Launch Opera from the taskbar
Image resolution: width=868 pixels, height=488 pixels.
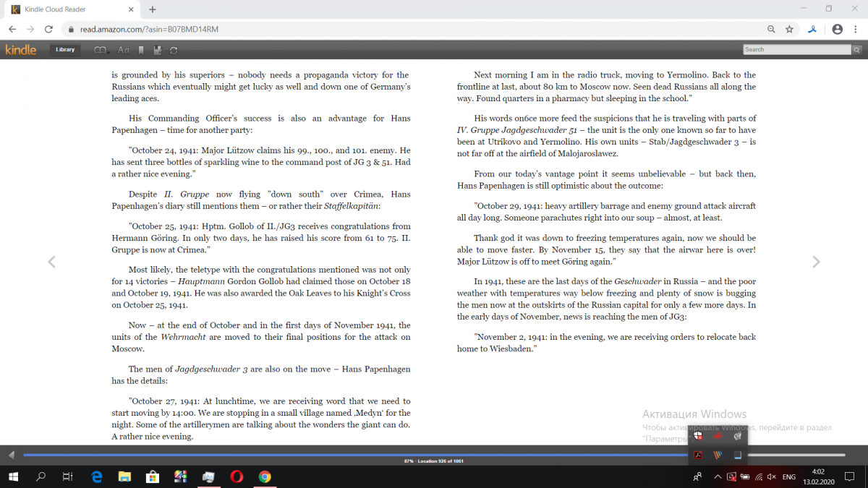point(237,476)
